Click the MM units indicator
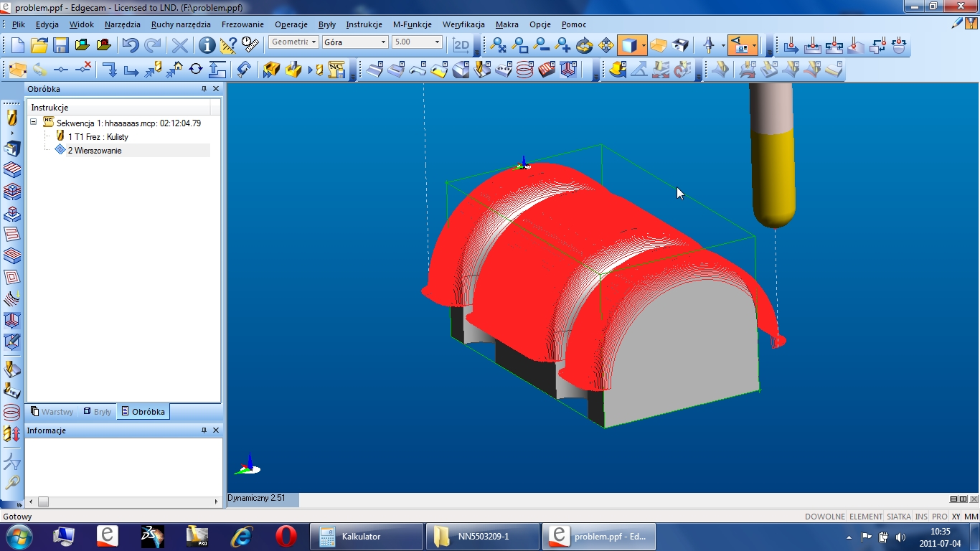980x551 pixels. click(971, 517)
